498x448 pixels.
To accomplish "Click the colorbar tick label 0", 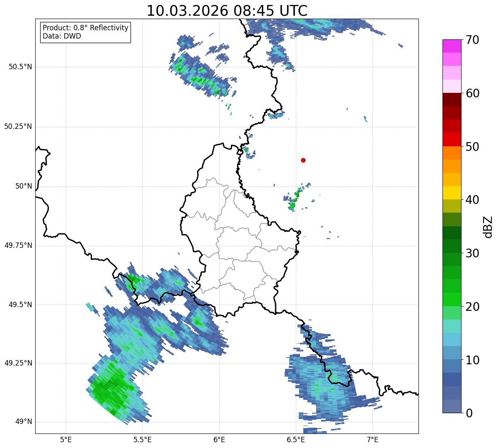I will (469, 413).
